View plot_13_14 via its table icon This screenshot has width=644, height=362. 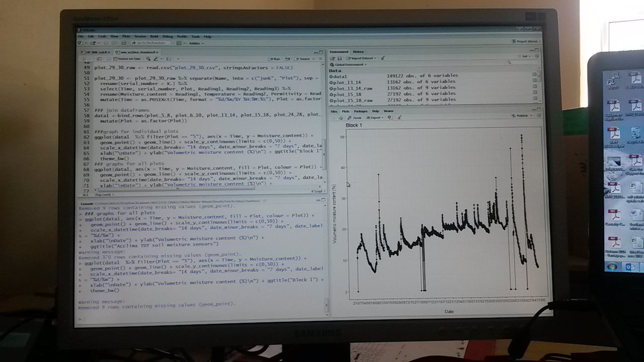[x=535, y=81]
